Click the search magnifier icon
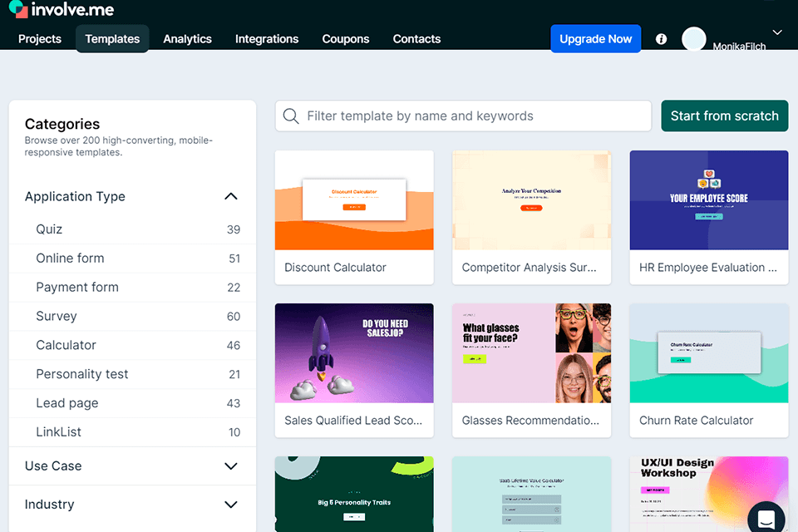 (x=291, y=116)
